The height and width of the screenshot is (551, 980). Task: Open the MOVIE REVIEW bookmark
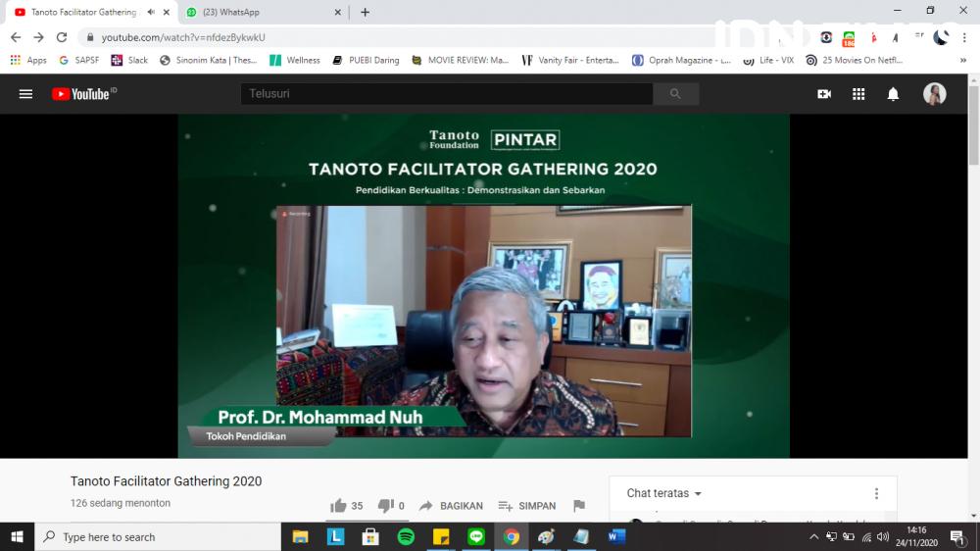[x=460, y=60]
